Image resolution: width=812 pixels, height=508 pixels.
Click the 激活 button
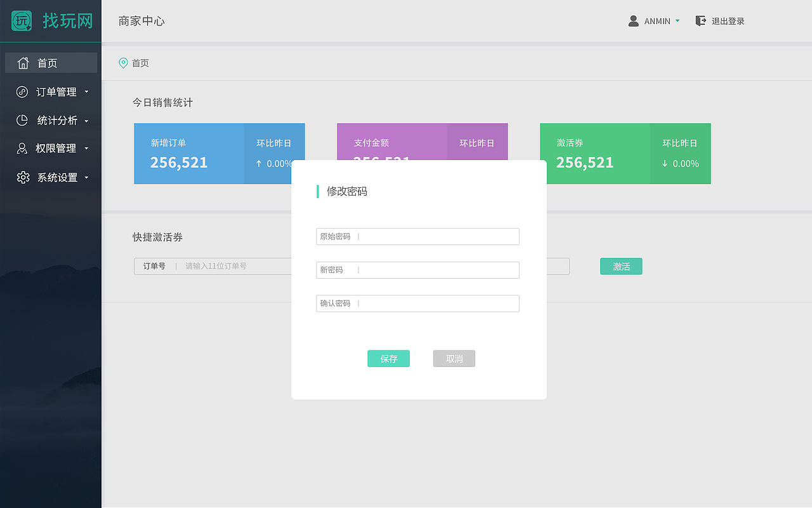621,267
